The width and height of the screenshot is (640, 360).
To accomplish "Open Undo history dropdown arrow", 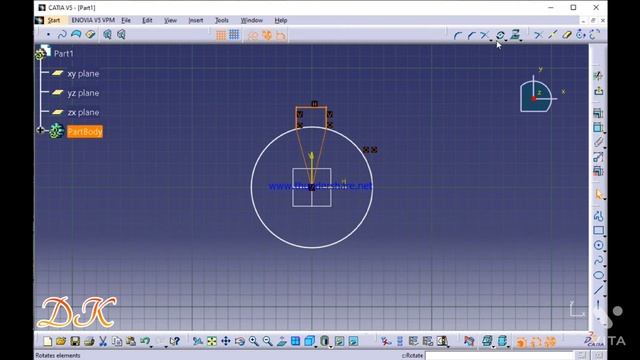I will (x=151, y=346).
